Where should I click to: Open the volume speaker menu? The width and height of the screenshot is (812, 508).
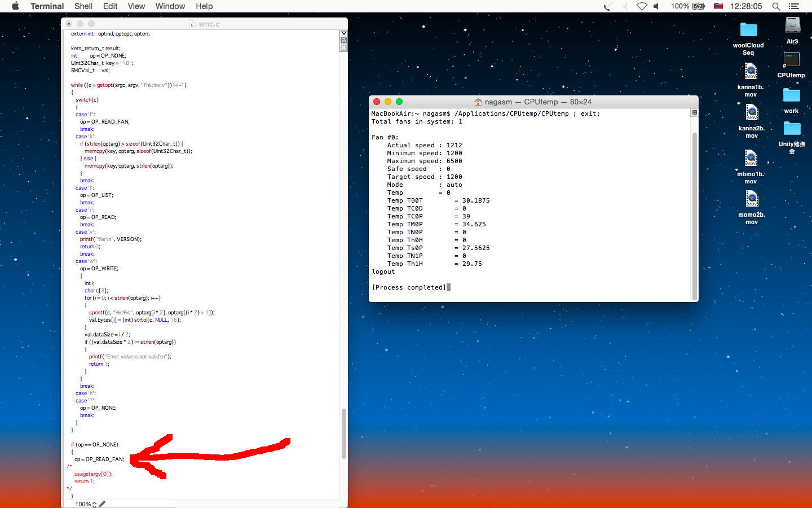point(657,6)
